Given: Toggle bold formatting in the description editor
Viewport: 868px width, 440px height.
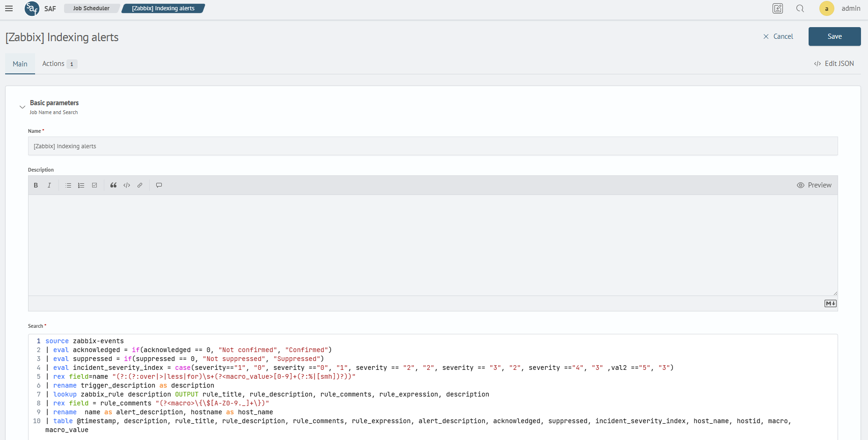Looking at the screenshot, I should click(x=36, y=185).
